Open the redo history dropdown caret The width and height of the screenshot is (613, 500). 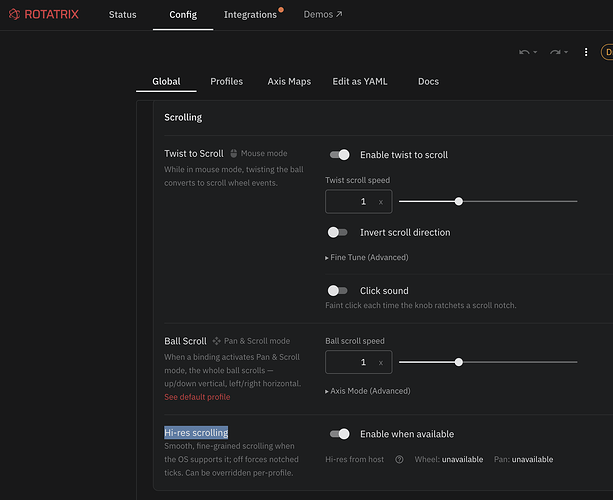click(x=566, y=52)
